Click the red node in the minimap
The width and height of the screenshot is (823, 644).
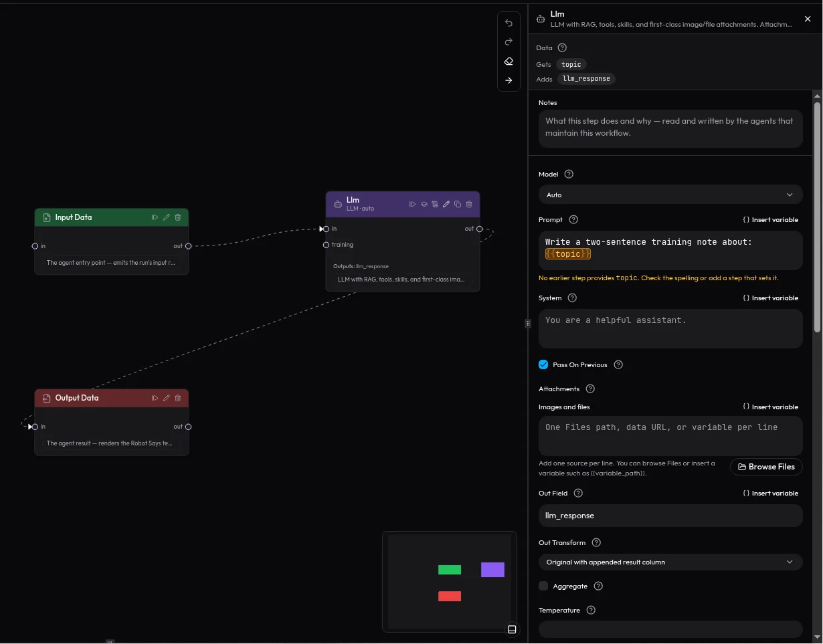(450, 597)
